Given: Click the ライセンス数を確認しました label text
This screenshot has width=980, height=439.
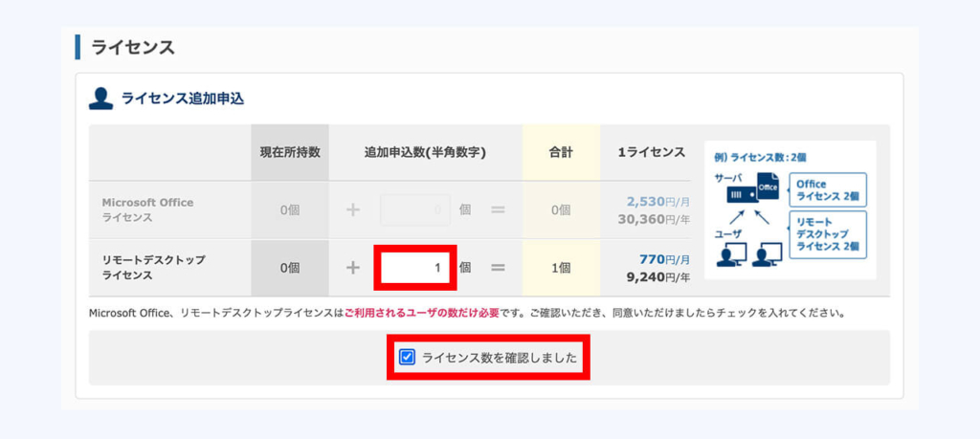Looking at the screenshot, I should 500,358.
